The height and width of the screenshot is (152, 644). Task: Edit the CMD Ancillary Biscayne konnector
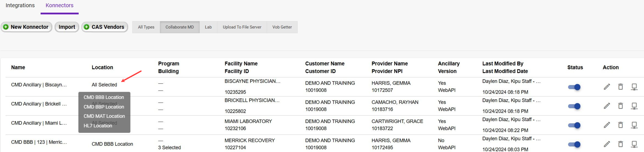coord(607,87)
